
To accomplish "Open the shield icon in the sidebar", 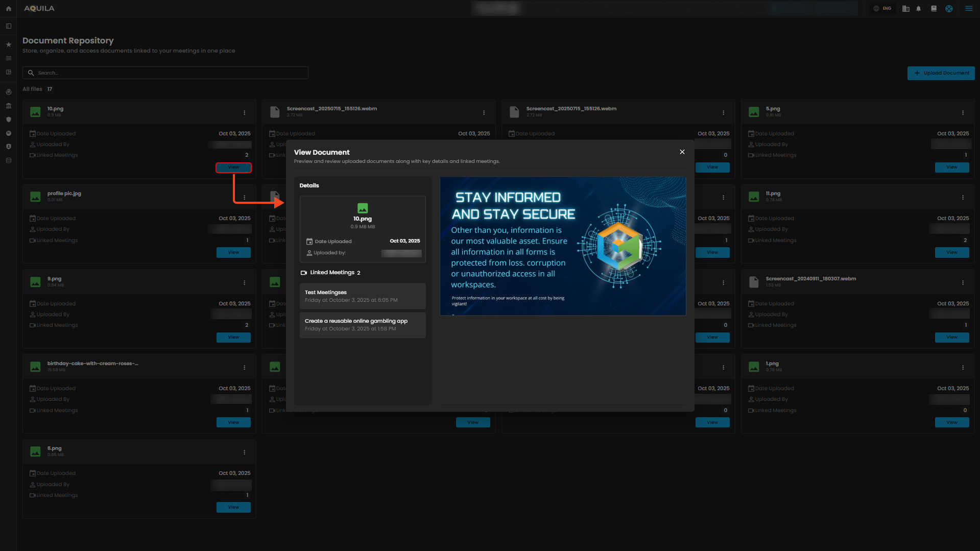I will pyautogui.click(x=8, y=119).
